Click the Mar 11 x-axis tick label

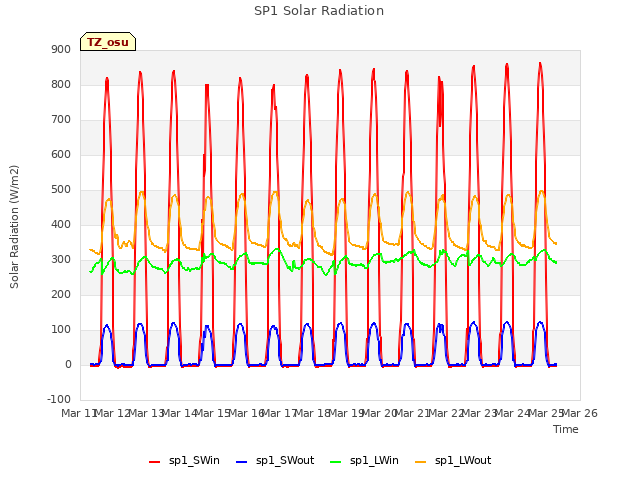tap(78, 413)
